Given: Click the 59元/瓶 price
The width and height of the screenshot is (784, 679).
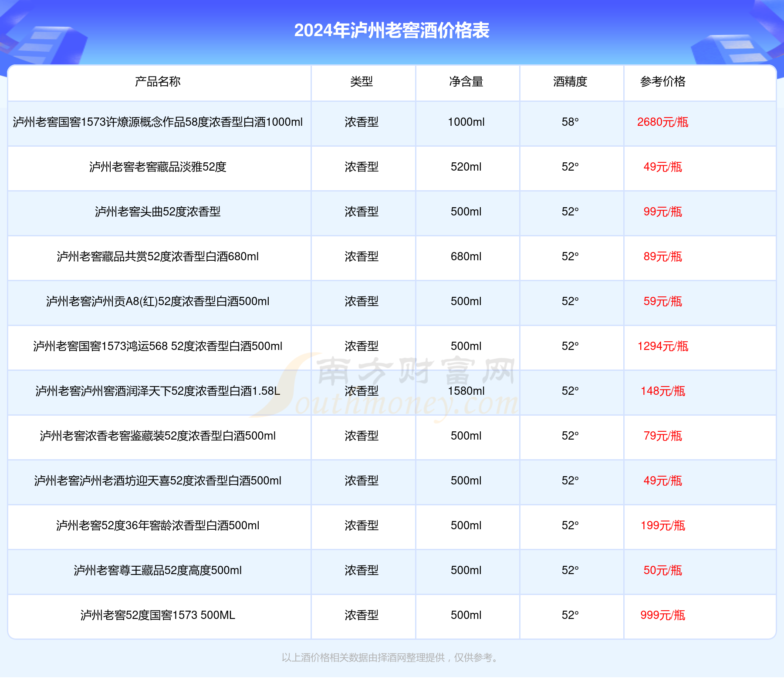Looking at the screenshot, I should 662,302.
